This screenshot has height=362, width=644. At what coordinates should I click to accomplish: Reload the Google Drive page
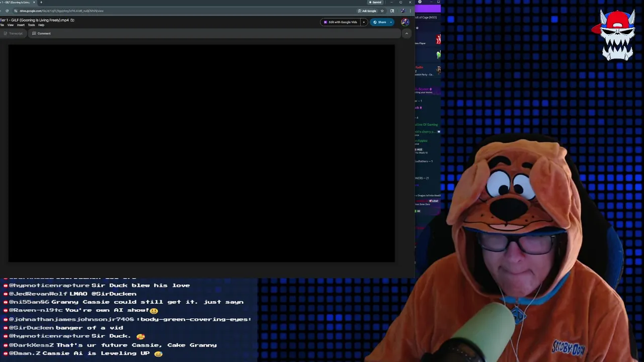coord(7,11)
